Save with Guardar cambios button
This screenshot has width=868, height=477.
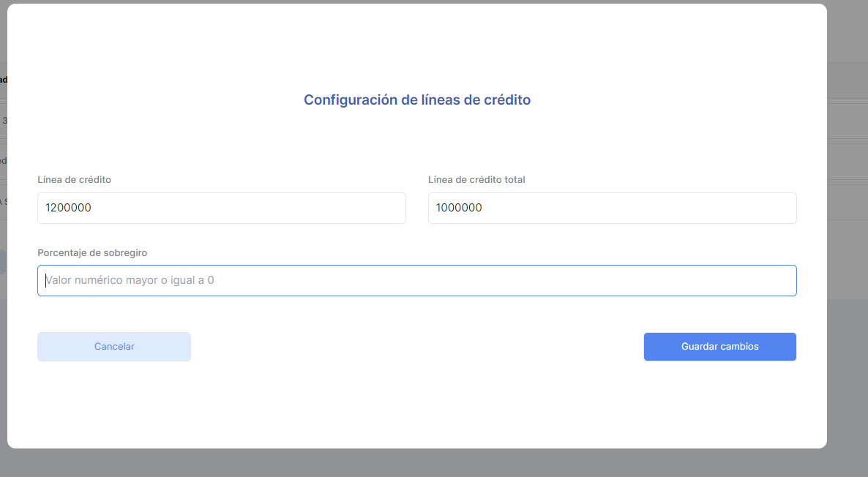tap(719, 346)
